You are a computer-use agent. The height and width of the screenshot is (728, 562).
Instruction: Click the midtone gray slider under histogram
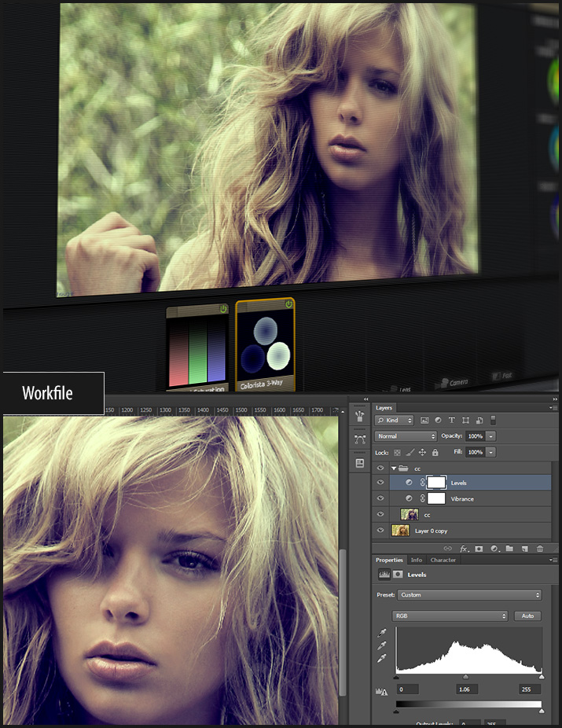466,676
